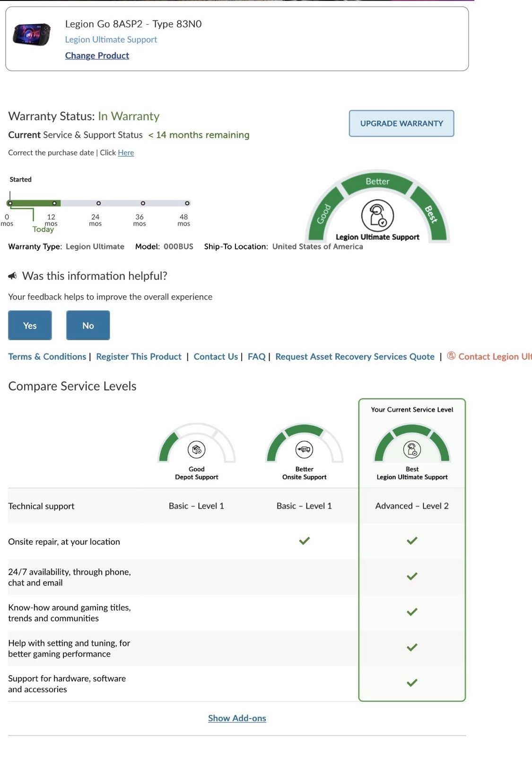Click the Contact Legion Ultimate headset icon
The width and height of the screenshot is (532, 757).
tap(452, 356)
